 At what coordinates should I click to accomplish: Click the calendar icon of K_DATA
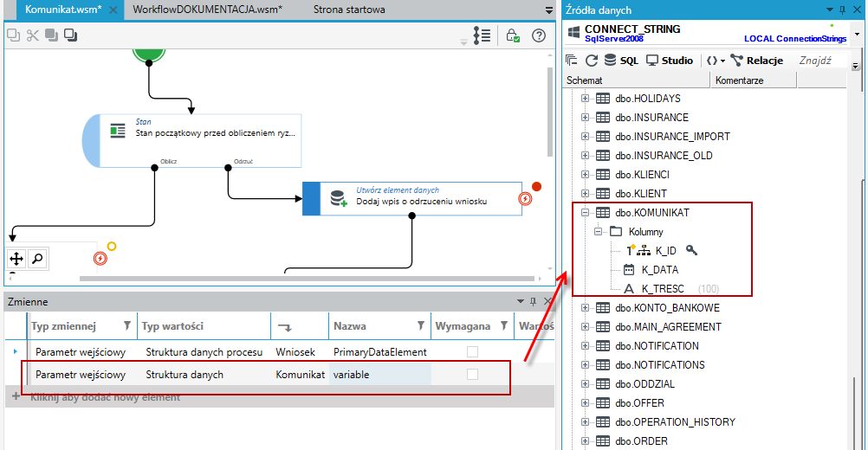[x=629, y=270]
